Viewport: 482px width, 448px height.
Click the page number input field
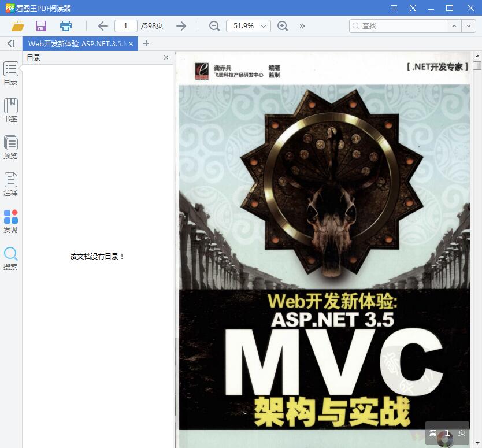[126, 26]
